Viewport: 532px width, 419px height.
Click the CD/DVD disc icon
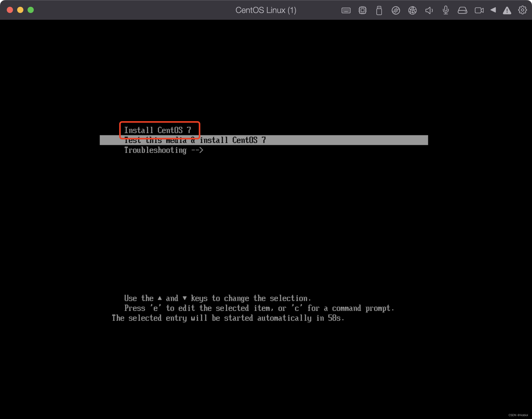click(x=396, y=10)
